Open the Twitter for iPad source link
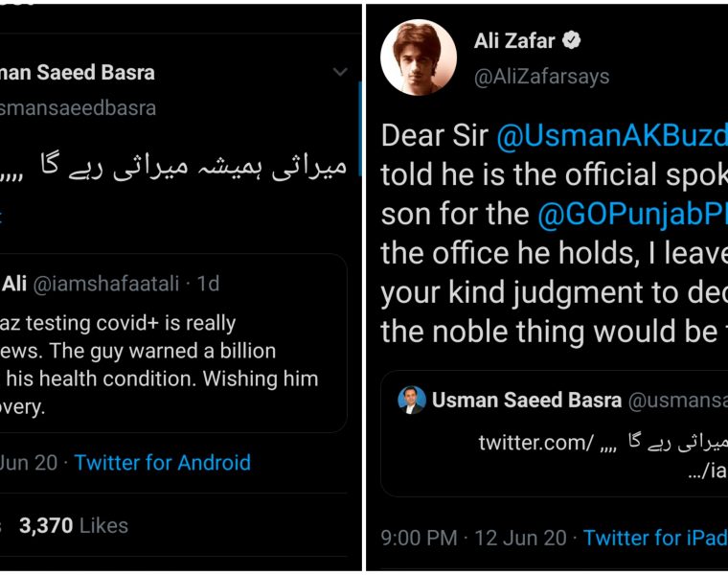Image resolution: width=728 pixels, height=575 pixels. [654, 537]
